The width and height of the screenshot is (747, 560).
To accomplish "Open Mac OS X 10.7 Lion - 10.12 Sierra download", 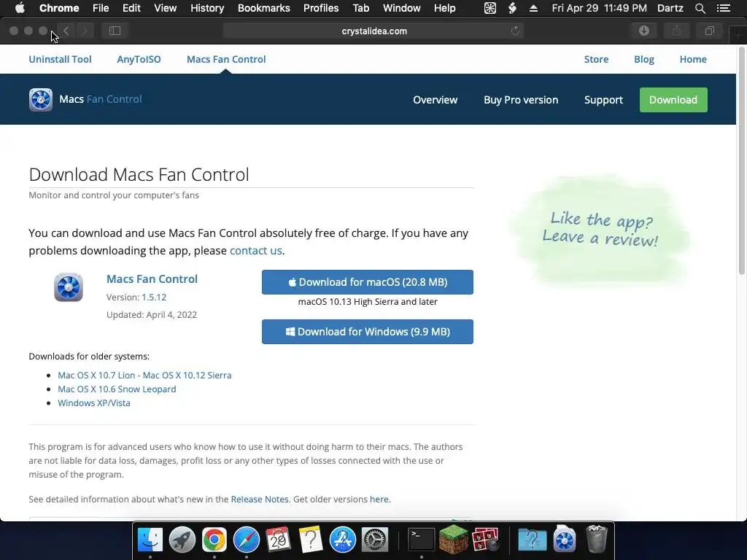I will pos(144,376).
